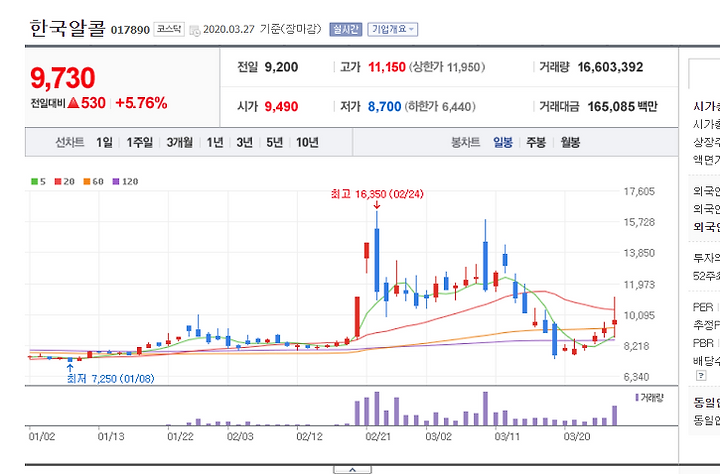720x474 pixels.
Task: Select the 3년 line chart tab
Action: point(245,143)
